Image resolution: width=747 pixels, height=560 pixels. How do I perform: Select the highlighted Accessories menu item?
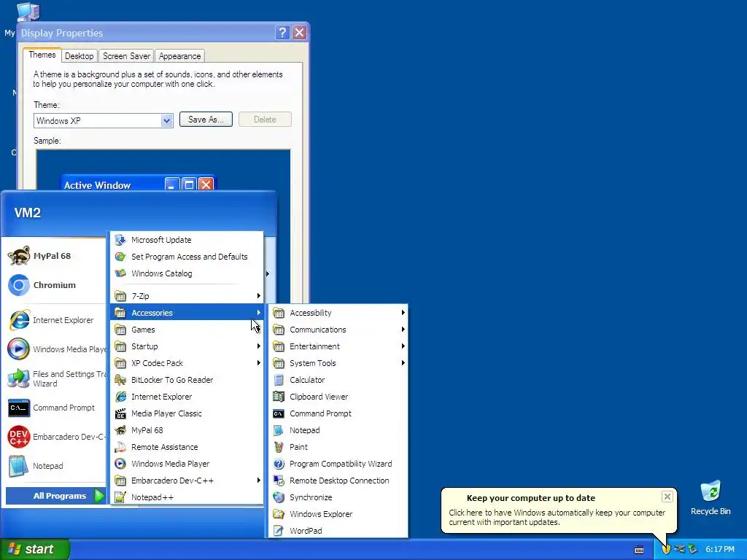pos(187,313)
